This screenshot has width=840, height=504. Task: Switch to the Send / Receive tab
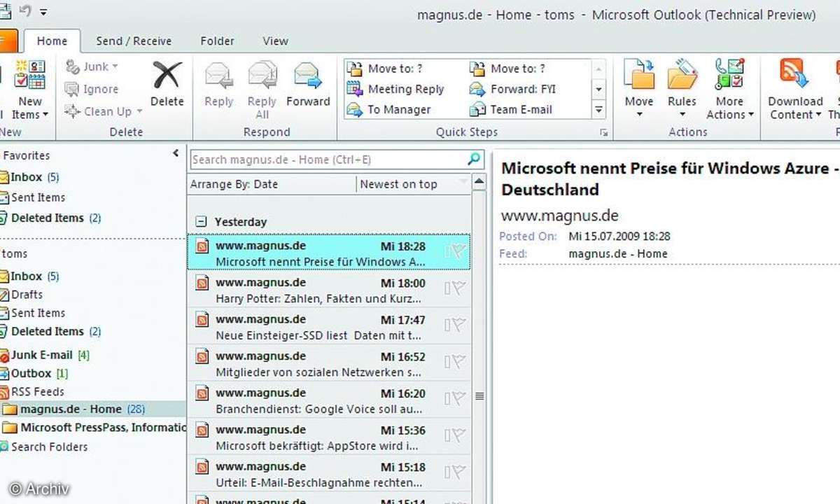[134, 41]
